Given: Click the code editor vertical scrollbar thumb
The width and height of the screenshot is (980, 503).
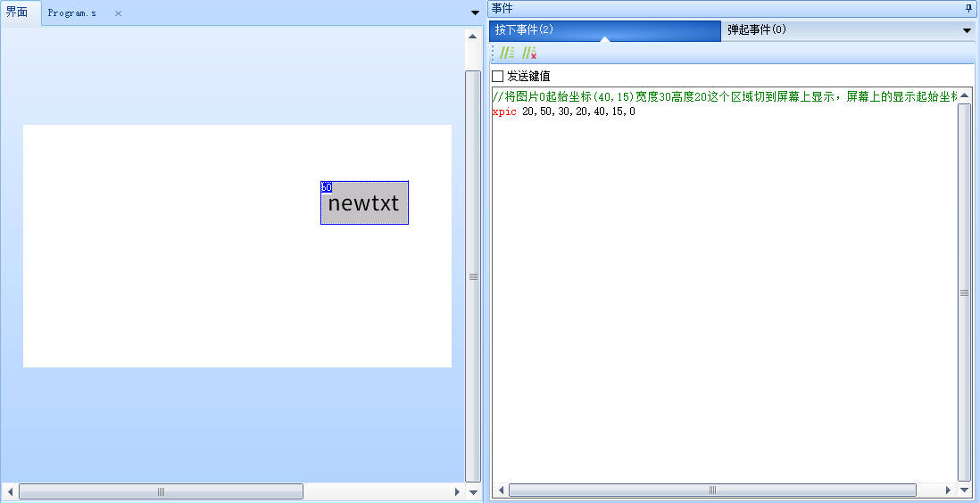Looking at the screenshot, I should [964, 292].
